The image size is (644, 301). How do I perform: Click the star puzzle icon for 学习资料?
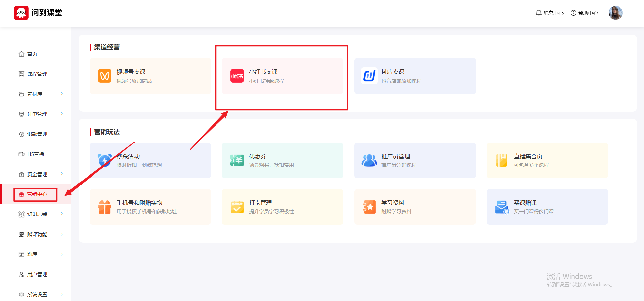369,207
